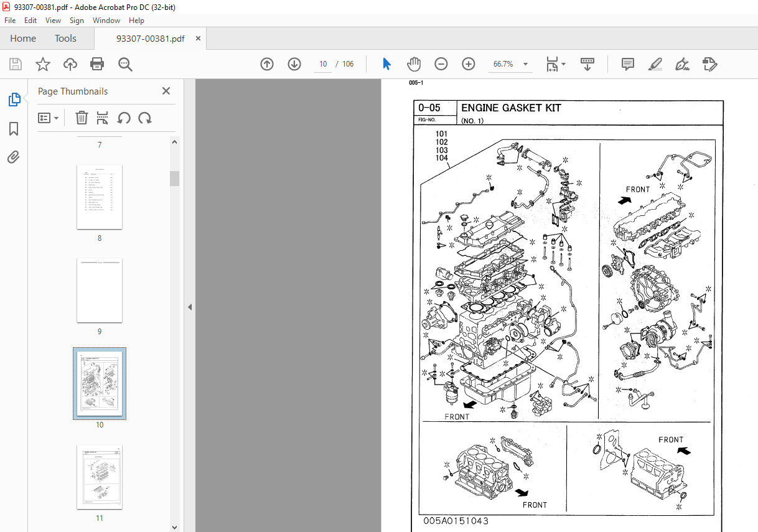The height and width of the screenshot is (532, 758).
Task: Go to previous page arrow
Action: [267, 64]
